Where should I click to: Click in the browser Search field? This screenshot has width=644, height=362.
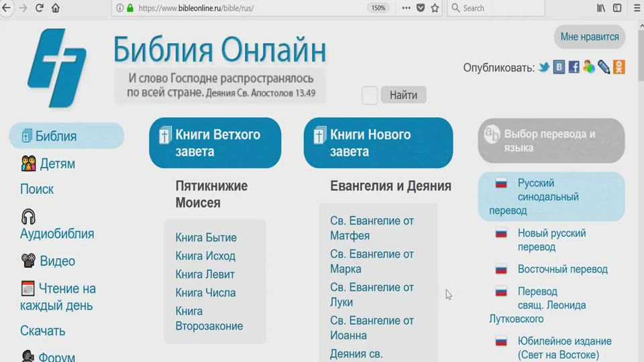pos(496,8)
